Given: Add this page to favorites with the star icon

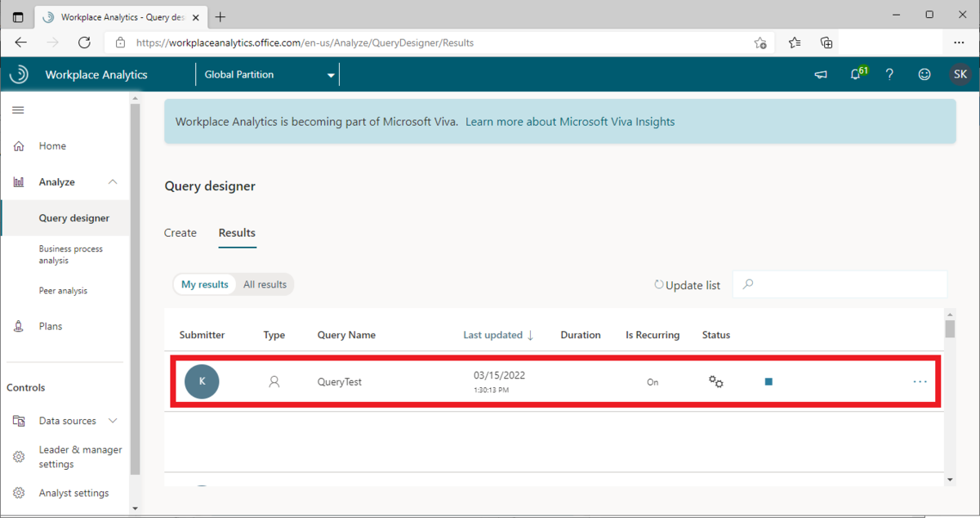Looking at the screenshot, I should [x=760, y=42].
